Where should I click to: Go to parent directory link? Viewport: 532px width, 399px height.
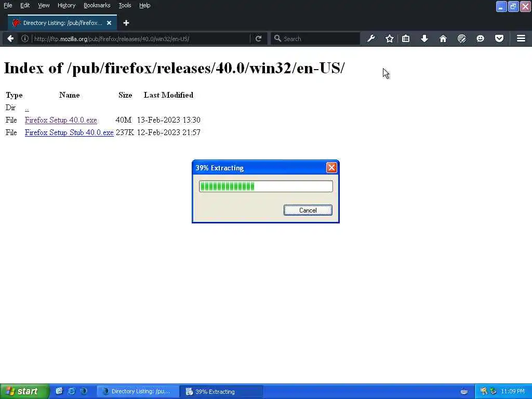pos(27,108)
